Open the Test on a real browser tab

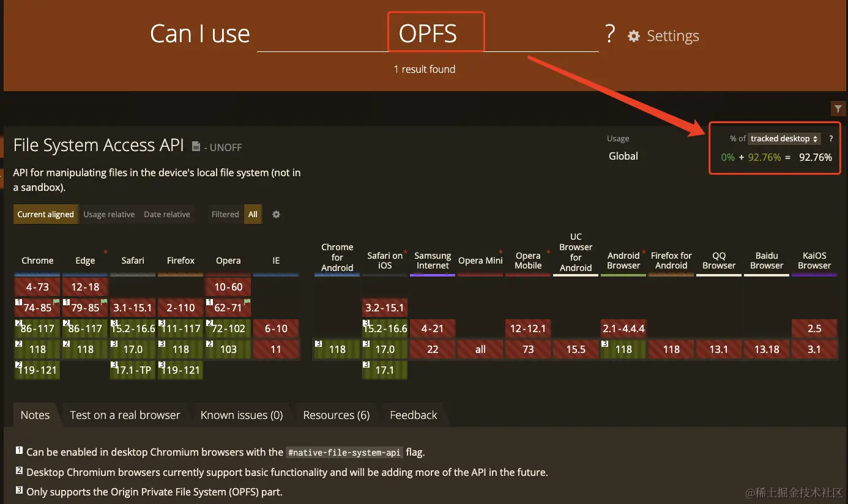(x=125, y=415)
